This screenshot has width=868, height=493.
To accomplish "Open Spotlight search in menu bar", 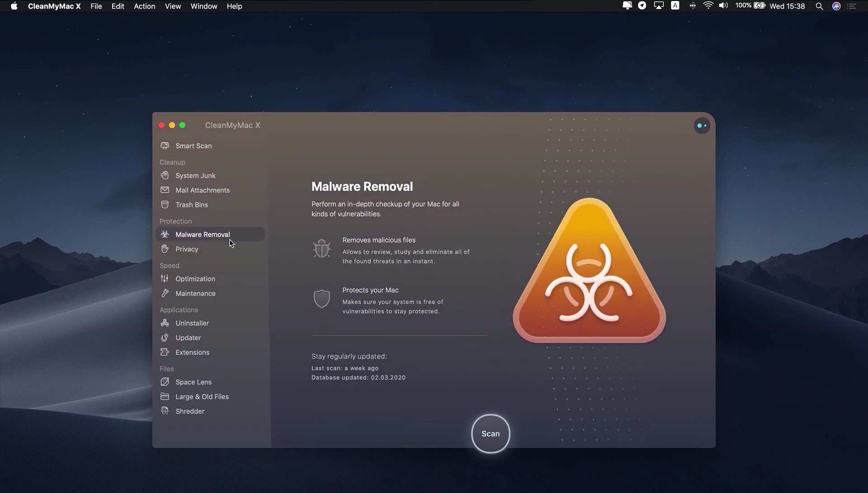I will click(x=819, y=6).
